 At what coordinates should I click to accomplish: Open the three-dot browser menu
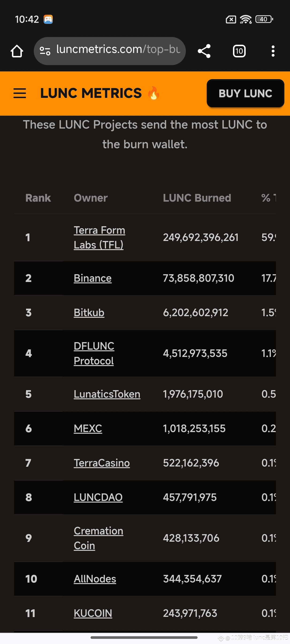coord(273,51)
